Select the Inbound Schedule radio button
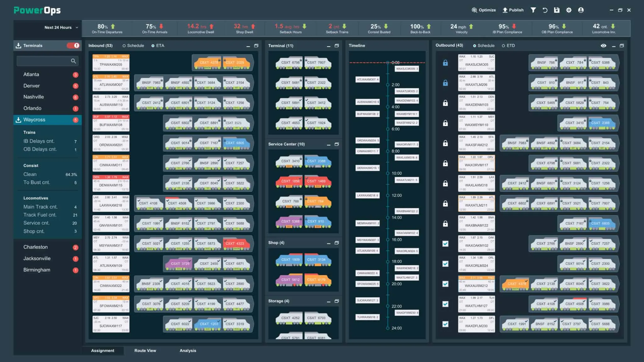 (x=124, y=46)
